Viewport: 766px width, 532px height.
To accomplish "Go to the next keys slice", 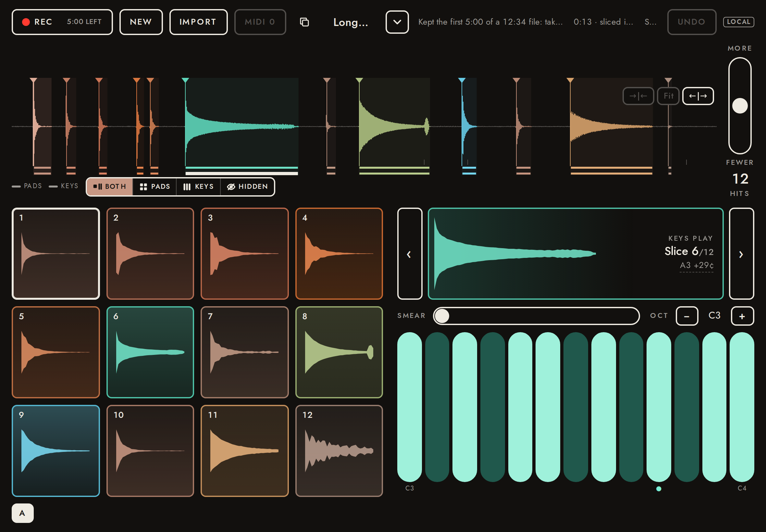I will coord(741,254).
